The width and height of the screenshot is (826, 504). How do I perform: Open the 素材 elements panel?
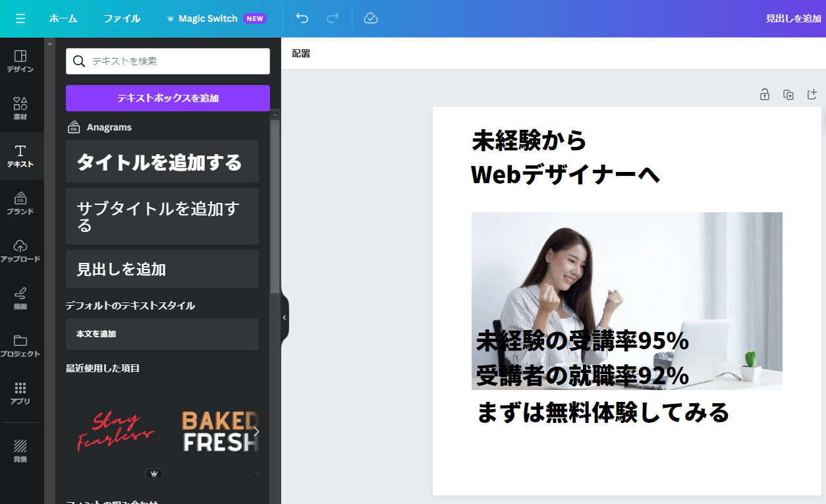pos(20,109)
